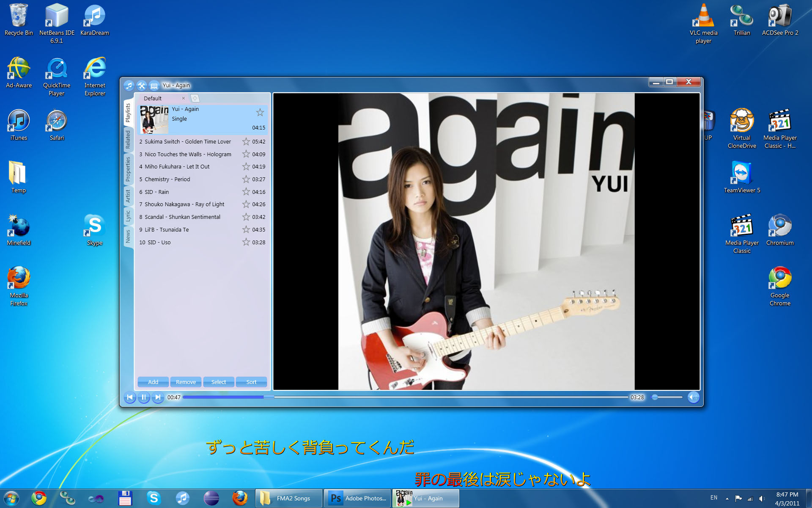812x508 pixels.
Task: Click the music note icon in title bar
Action: pyautogui.click(x=129, y=86)
